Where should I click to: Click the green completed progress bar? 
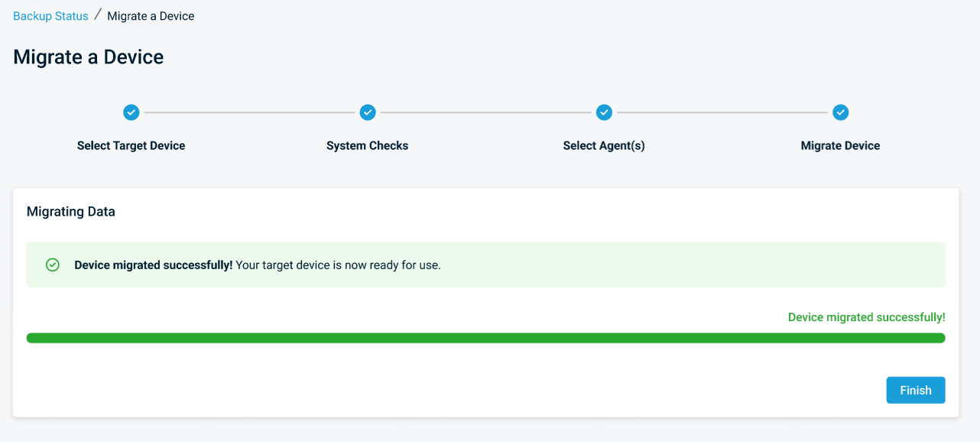tap(486, 336)
